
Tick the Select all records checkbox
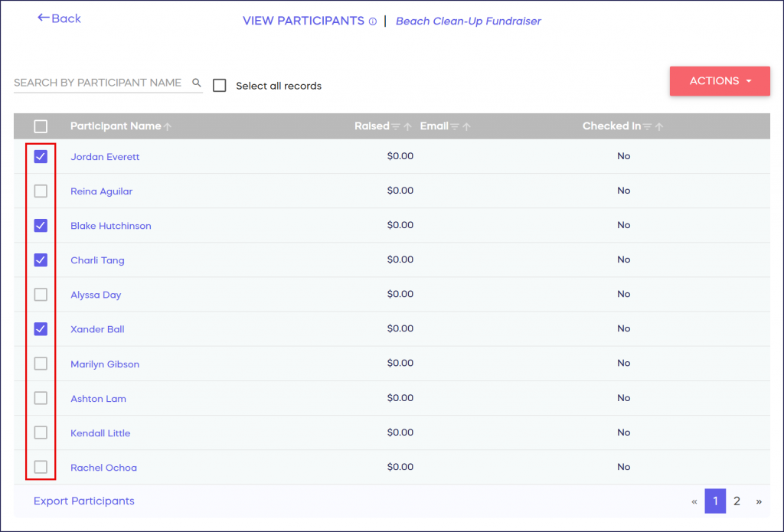coord(220,86)
